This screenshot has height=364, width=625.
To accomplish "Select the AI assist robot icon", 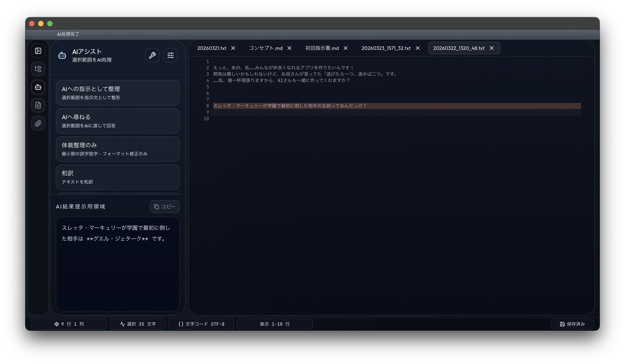I will coord(38,87).
